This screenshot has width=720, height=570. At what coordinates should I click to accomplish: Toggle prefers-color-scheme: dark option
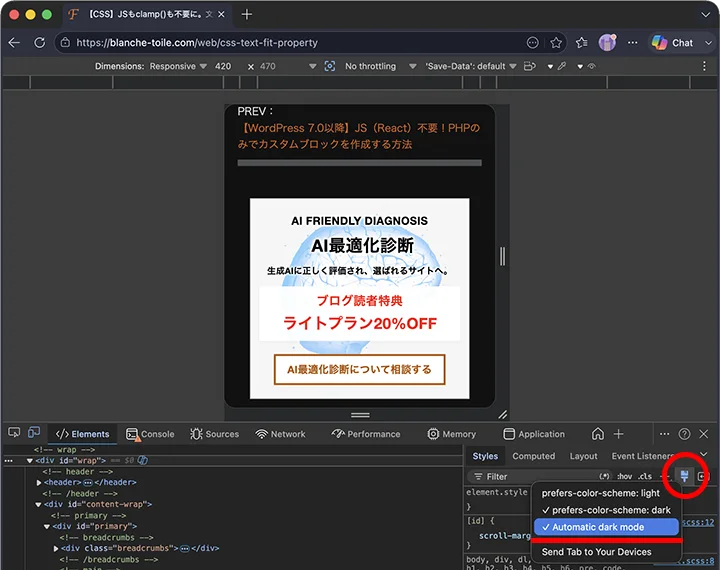(x=606, y=510)
